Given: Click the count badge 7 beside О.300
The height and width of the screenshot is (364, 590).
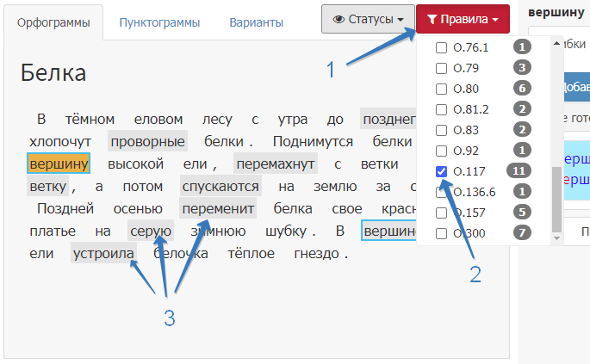Looking at the screenshot, I should coord(521,233).
